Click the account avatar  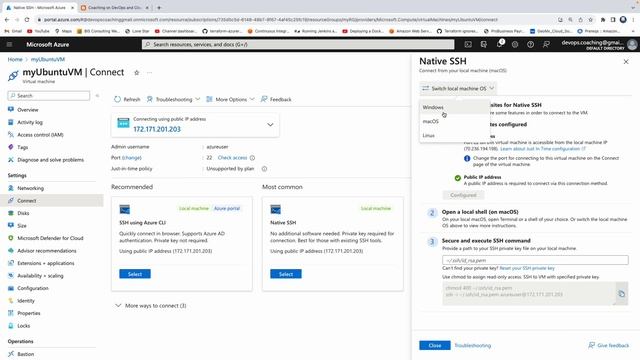(632, 44)
